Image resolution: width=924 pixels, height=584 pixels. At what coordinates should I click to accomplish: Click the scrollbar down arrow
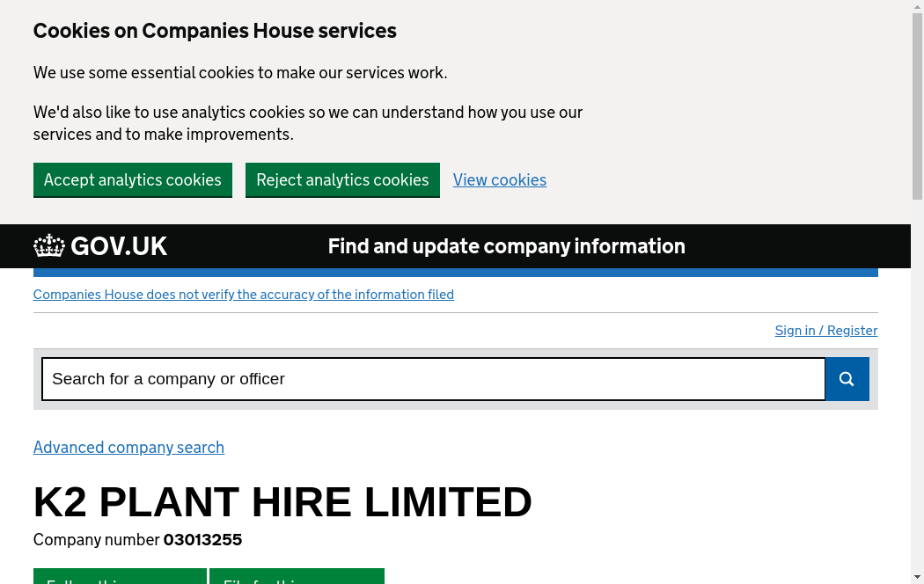pos(917,577)
